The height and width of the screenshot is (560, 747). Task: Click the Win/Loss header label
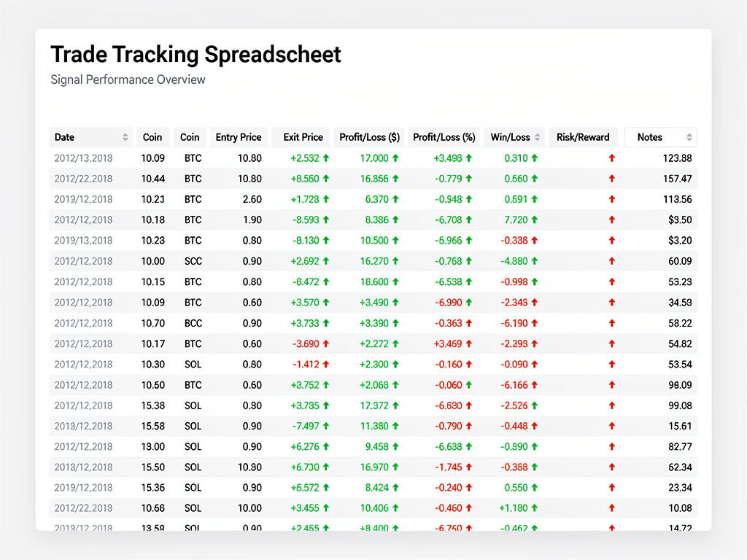pyautogui.click(x=510, y=137)
